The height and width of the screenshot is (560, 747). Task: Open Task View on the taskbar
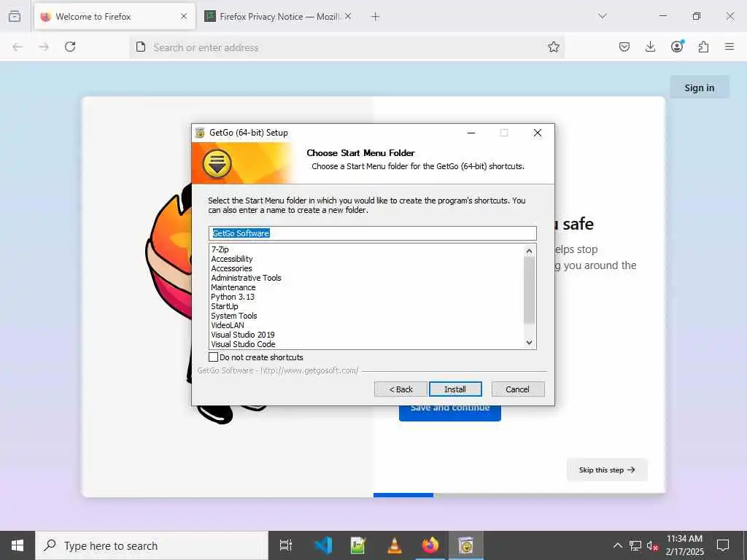(x=286, y=545)
